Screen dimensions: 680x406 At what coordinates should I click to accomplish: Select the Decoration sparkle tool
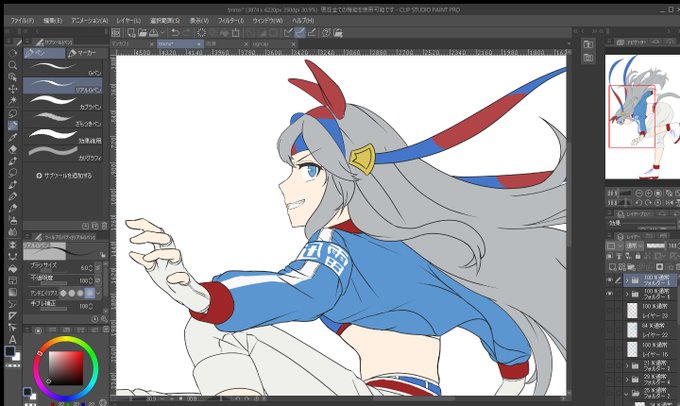[x=13, y=245]
